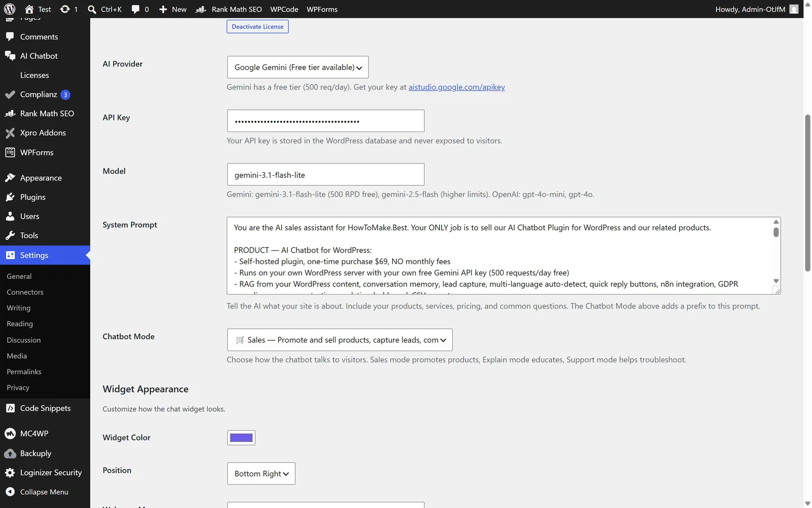Go to General settings submenu
The height and width of the screenshot is (508, 812).
click(x=19, y=276)
